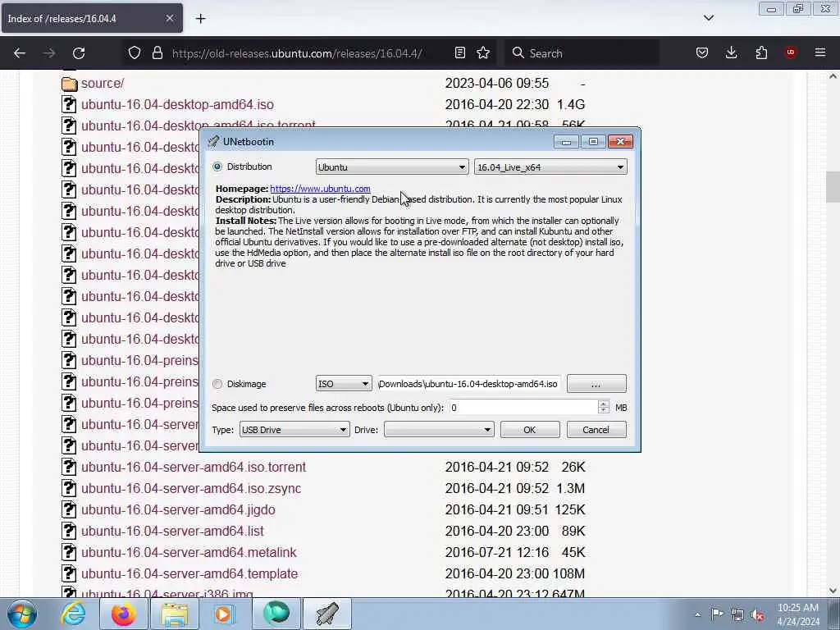Open the Drive selection dropdown
Image resolution: width=840 pixels, height=630 pixels.
[439, 430]
